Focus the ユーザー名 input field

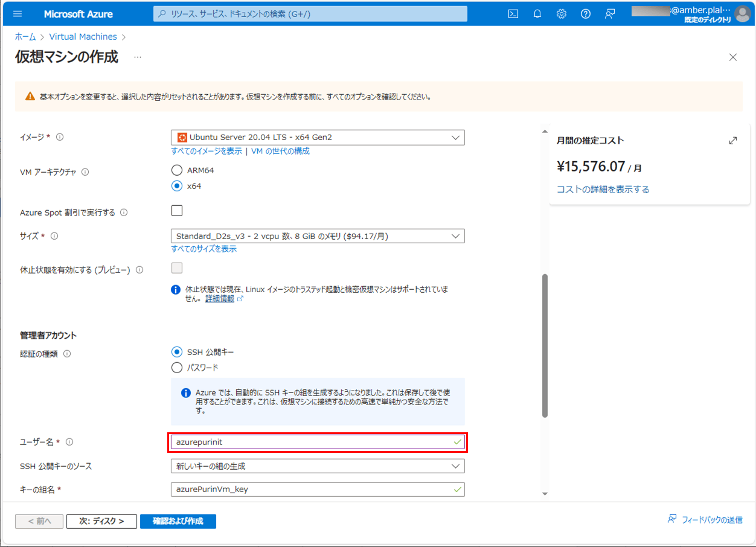pyautogui.click(x=318, y=442)
